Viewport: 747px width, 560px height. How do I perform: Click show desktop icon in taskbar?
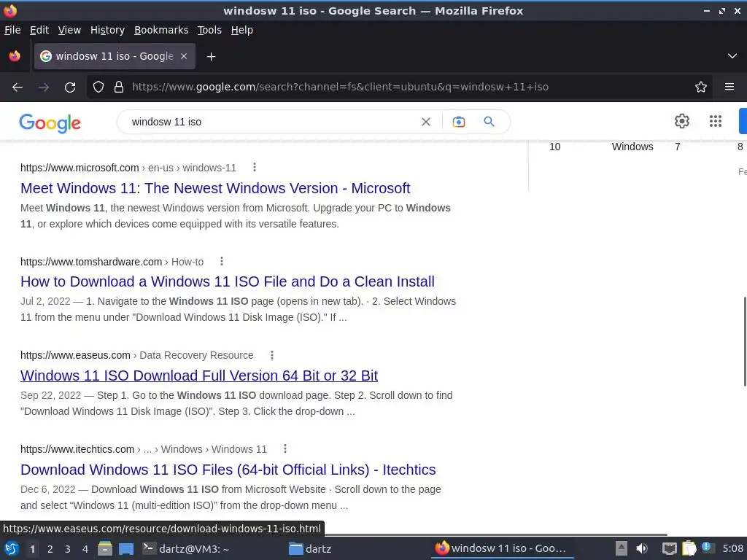[x=126, y=548]
